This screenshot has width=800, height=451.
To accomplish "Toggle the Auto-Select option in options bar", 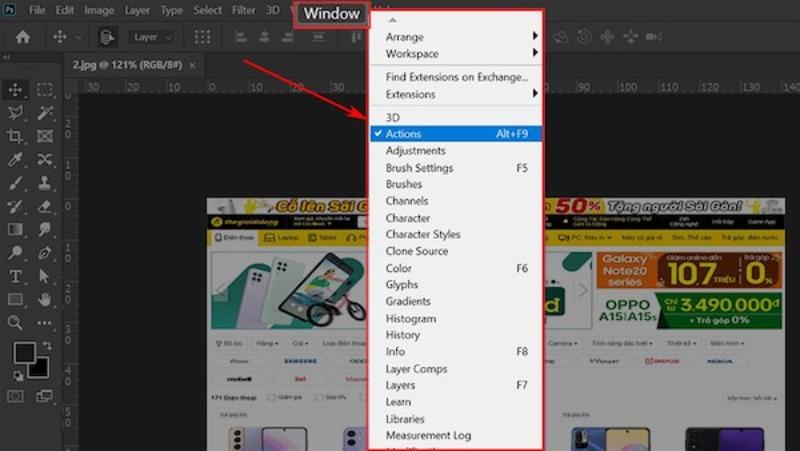I will pos(107,37).
